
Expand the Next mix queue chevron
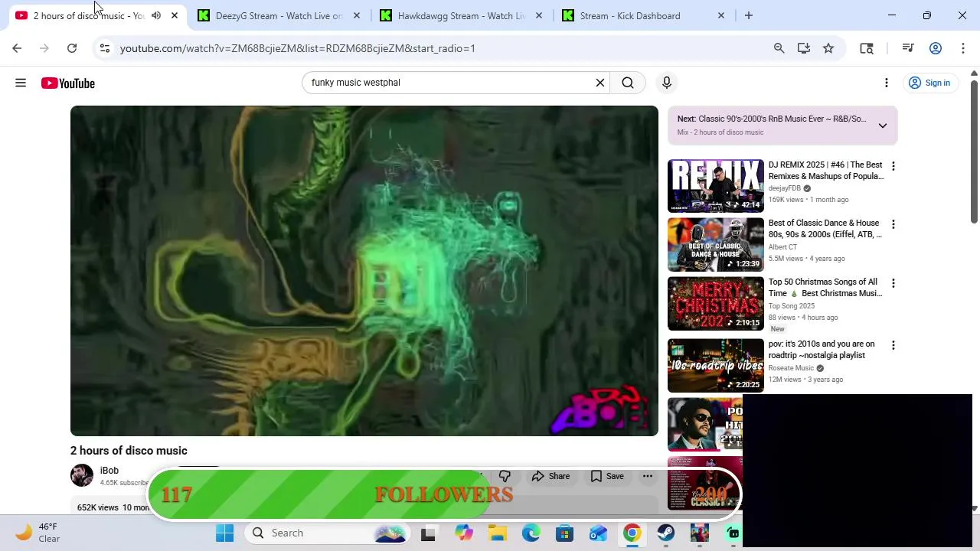[x=883, y=126]
